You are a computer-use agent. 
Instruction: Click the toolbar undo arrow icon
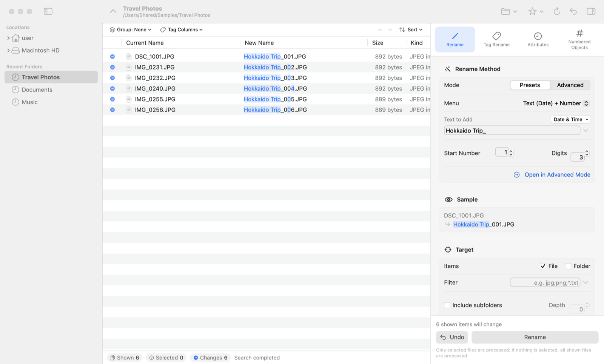[573, 11]
